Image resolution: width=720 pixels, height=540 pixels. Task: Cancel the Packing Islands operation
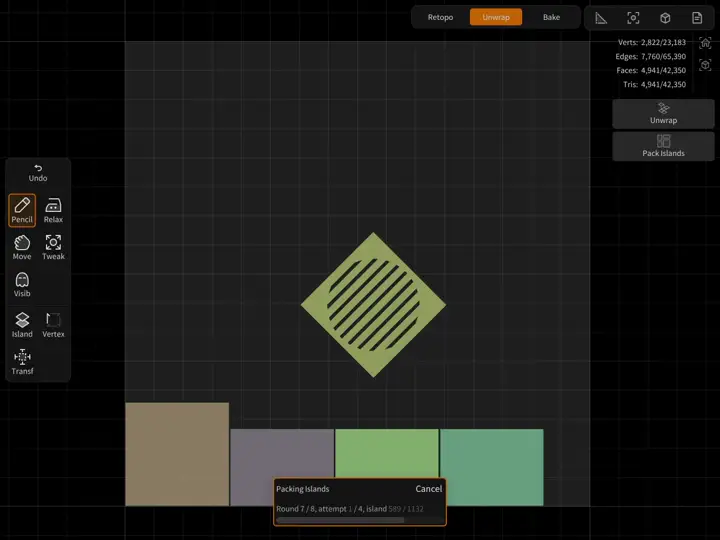[x=428, y=489]
